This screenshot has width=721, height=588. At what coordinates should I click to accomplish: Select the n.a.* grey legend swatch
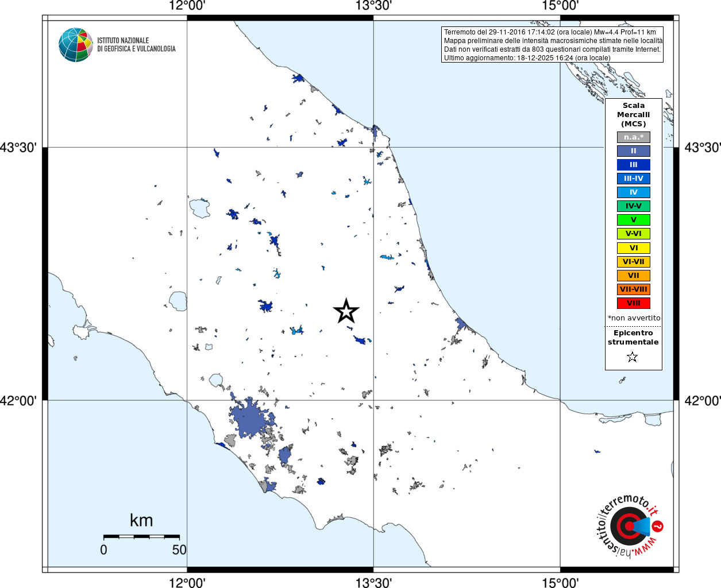pyautogui.click(x=634, y=137)
